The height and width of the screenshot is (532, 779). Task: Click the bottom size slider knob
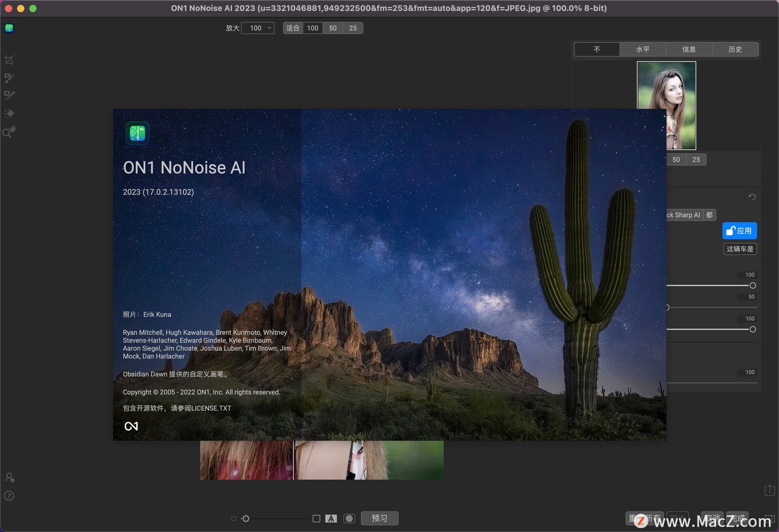[x=245, y=519]
